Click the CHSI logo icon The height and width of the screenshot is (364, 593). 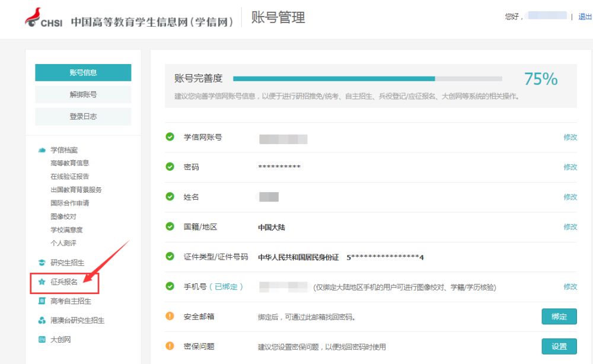[34, 17]
